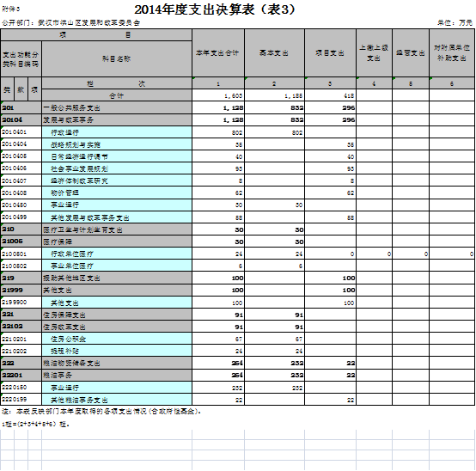The image size is (476, 471).
Task: Select the 住房公积金 name cell
Action: pyautogui.click(x=117, y=339)
